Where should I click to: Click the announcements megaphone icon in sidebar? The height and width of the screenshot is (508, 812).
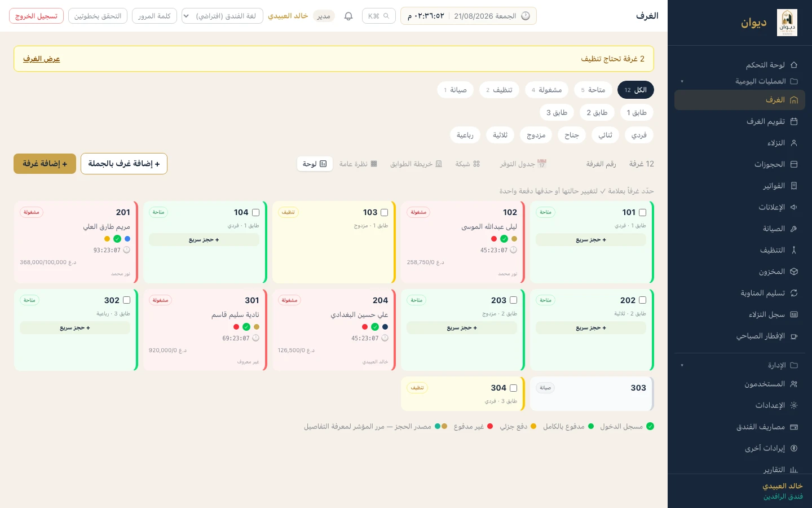(x=794, y=207)
